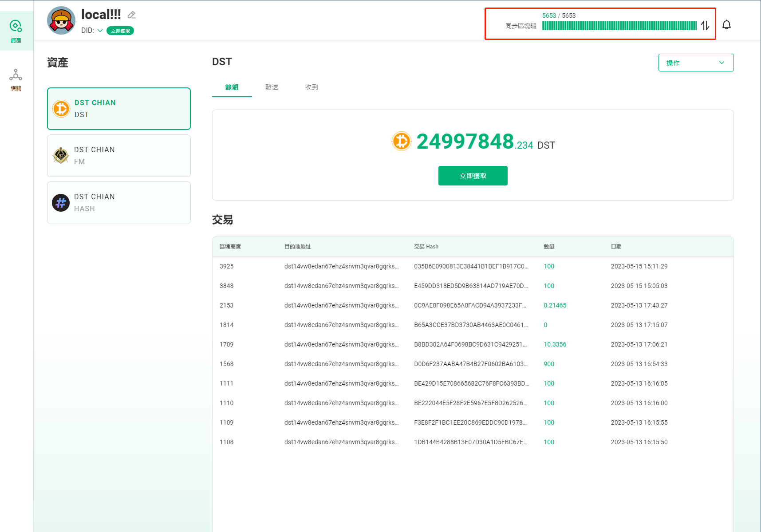Click the 數量 column header
This screenshot has height=532, width=761.
coord(549,247)
